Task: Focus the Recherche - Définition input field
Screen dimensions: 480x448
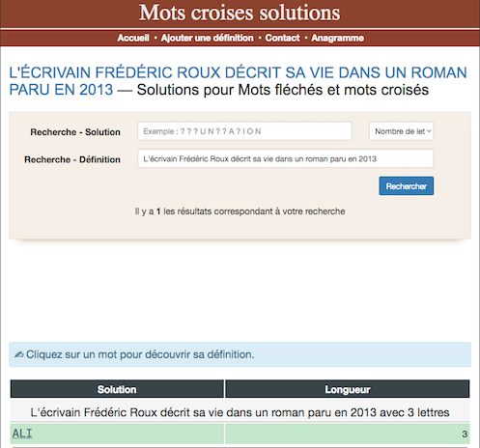Action: [286, 158]
